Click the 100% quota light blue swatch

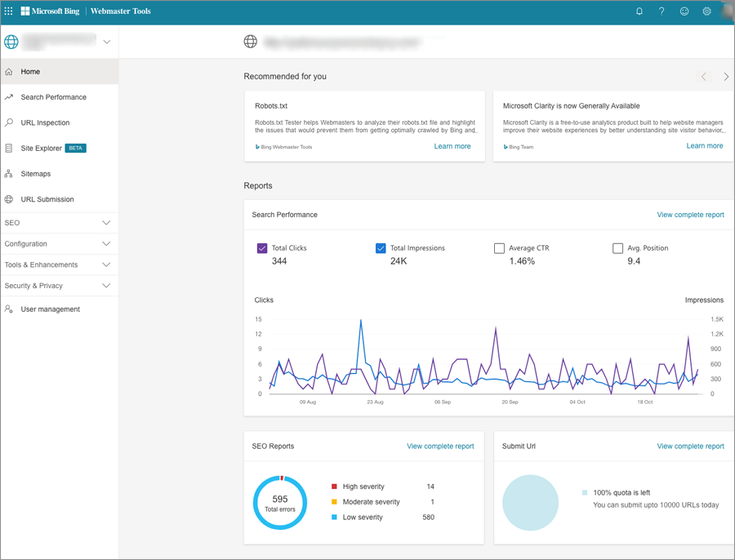pos(585,492)
